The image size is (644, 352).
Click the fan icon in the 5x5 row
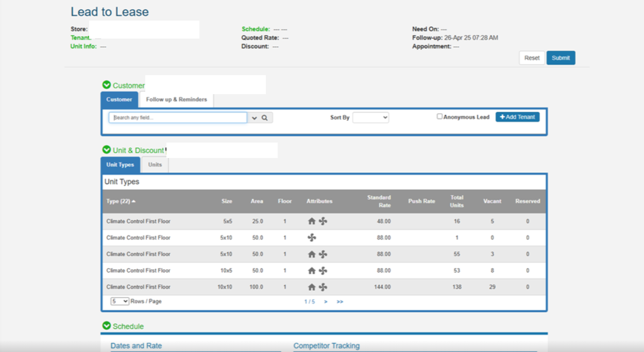tap(323, 221)
